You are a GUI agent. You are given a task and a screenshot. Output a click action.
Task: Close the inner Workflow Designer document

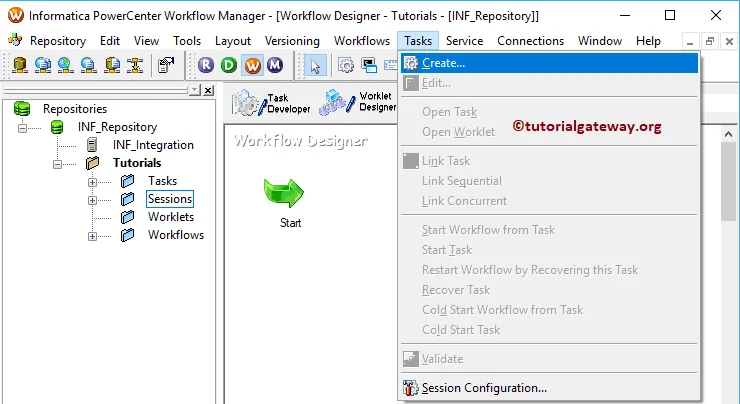coord(729,42)
